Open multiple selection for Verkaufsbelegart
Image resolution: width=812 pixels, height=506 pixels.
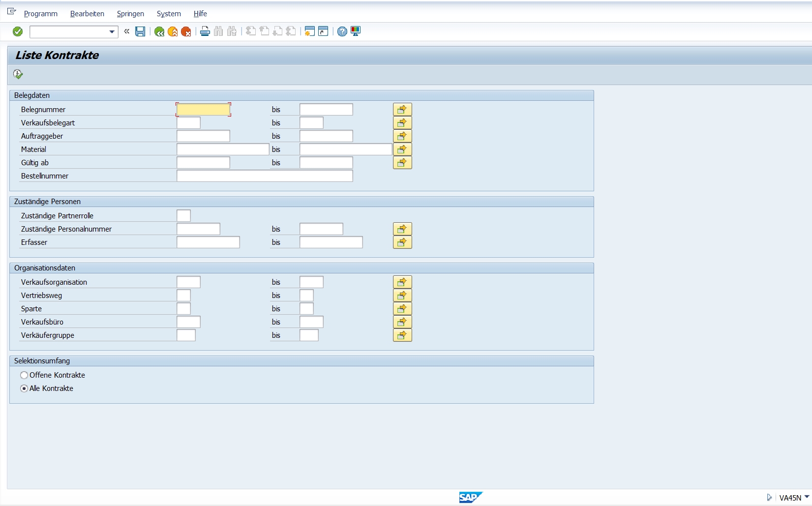tap(402, 122)
